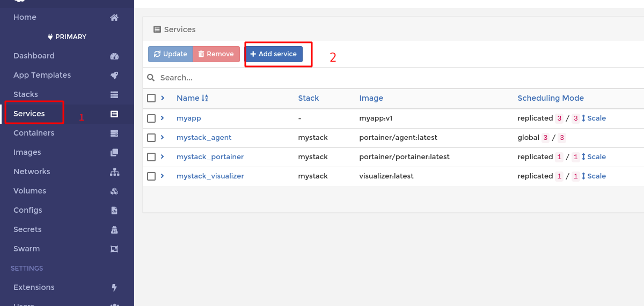Image resolution: width=644 pixels, height=306 pixels.
Task: Expand the mystack_agent service row
Action: coord(163,137)
